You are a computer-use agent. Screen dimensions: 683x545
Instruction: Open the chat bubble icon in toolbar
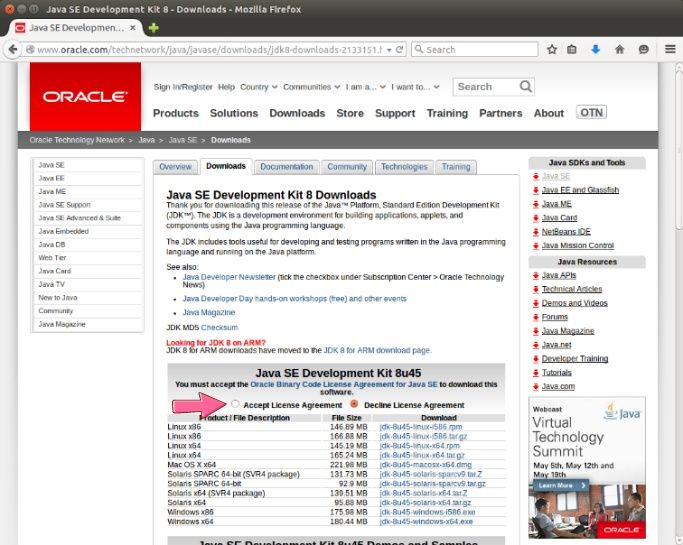[643, 49]
